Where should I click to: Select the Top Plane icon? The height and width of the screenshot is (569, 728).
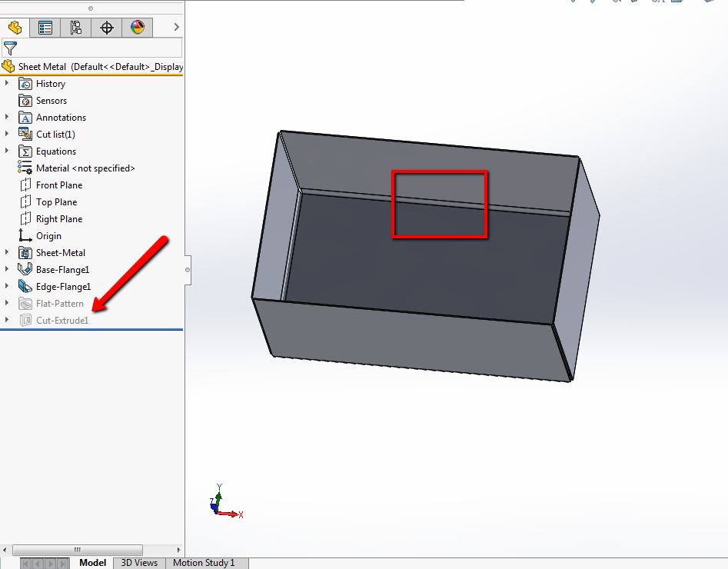pos(25,202)
